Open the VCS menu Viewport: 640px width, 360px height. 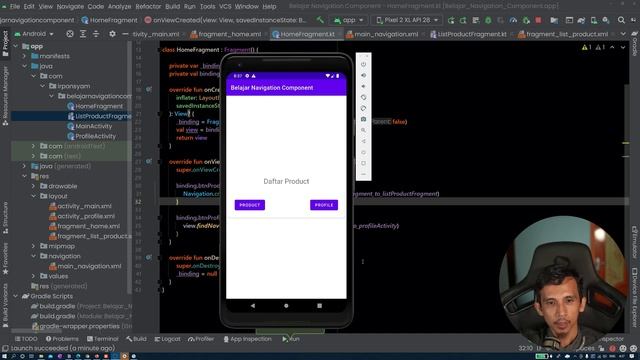click(x=225, y=7)
